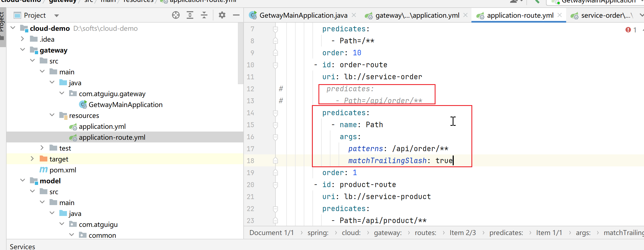Collapse all tree nodes in Project panel

click(x=204, y=15)
